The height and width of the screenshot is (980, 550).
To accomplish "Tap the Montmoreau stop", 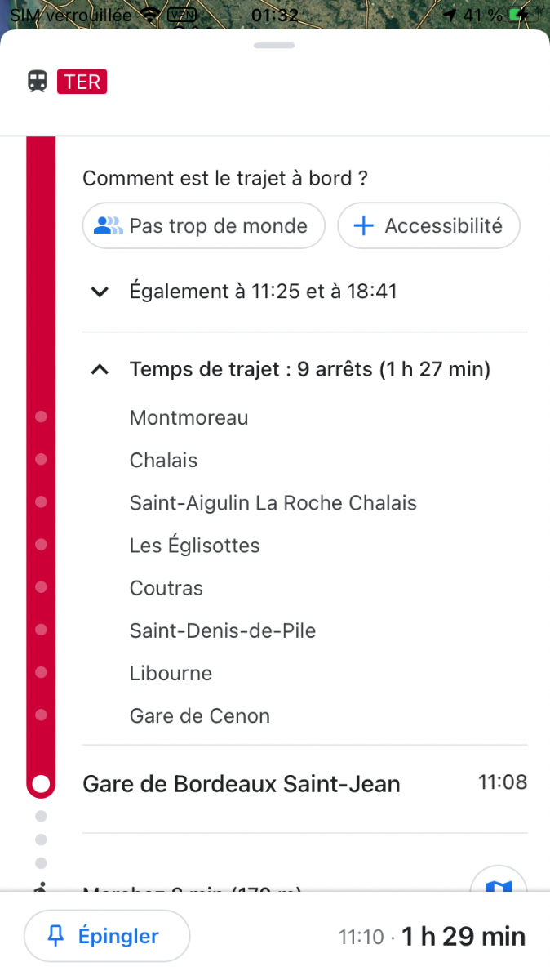I will (x=189, y=418).
